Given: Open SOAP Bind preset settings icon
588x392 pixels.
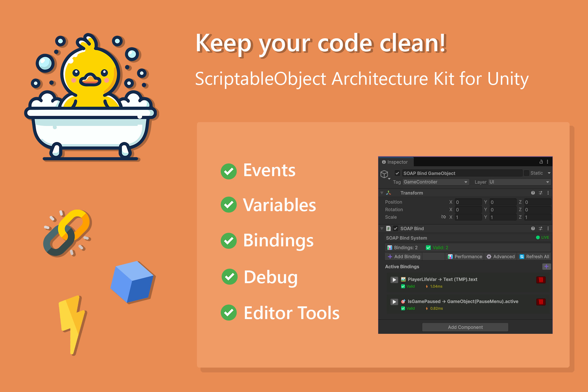Looking at the screenshot, I should click(x=540, y=229).
